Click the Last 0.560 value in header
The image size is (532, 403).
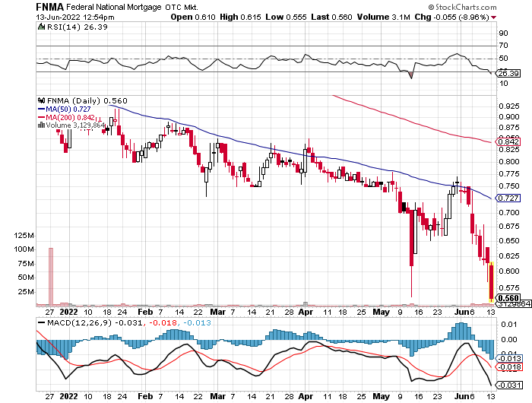(331, 17)
